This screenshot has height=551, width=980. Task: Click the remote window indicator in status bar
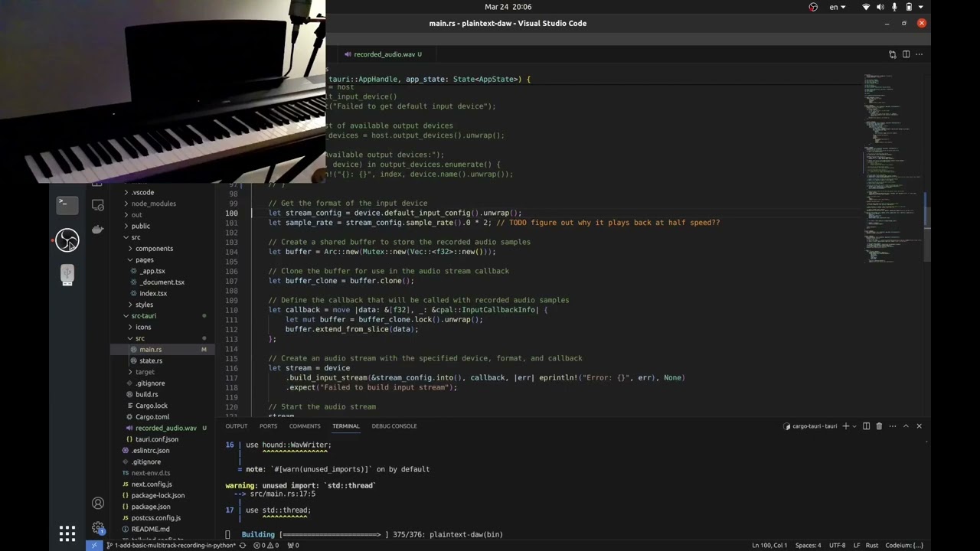(94, 546)
